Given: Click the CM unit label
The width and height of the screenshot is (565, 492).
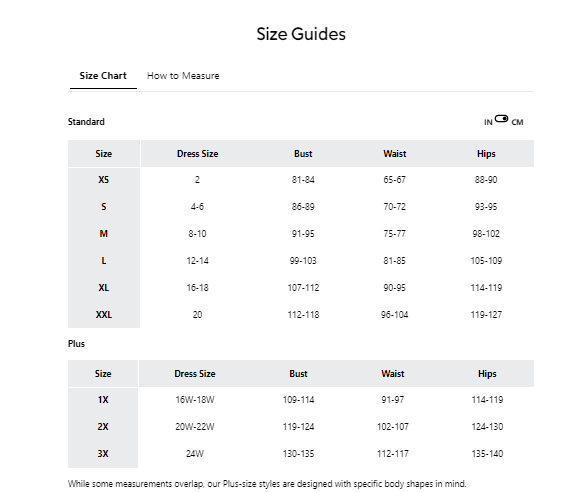Looking at the screenshot, I should pos(517,122).
